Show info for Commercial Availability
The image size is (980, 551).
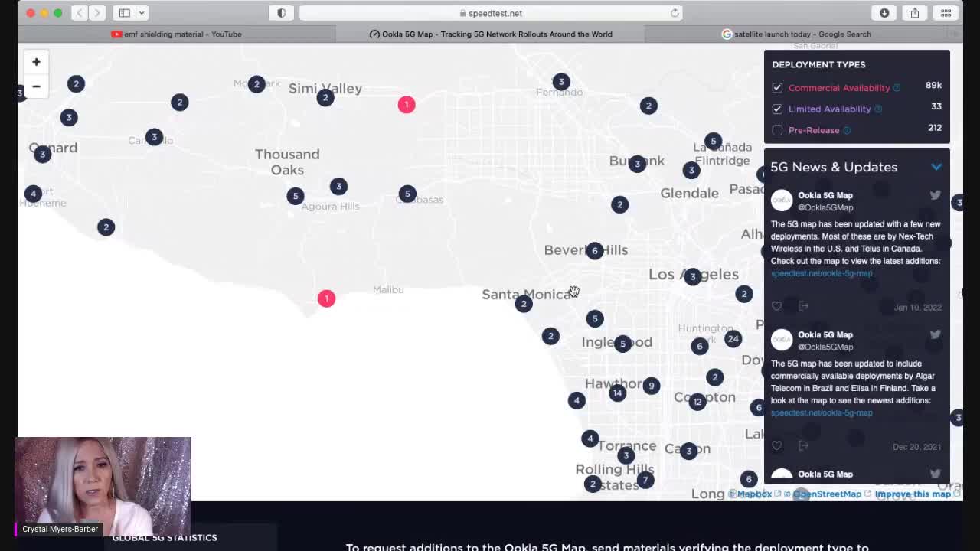click(897, 88)
